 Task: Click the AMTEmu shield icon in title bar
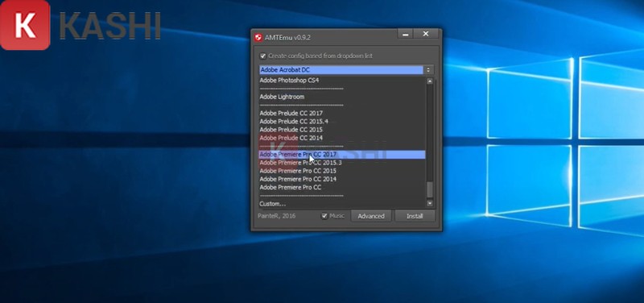[258, 38]
